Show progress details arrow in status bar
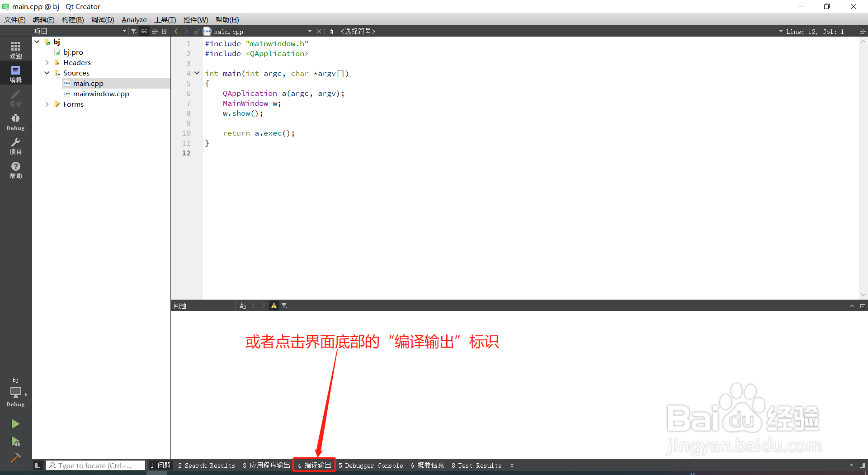 pos(851,465)
